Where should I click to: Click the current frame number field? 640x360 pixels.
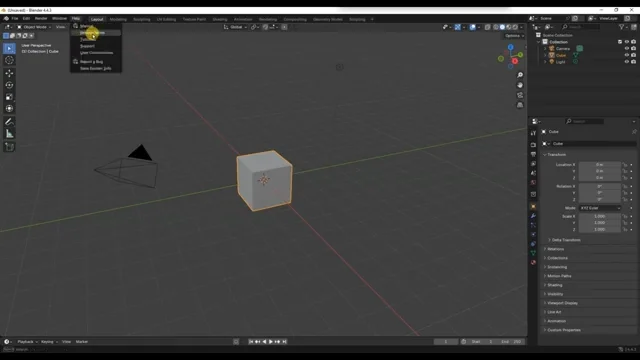pos(446,342)
